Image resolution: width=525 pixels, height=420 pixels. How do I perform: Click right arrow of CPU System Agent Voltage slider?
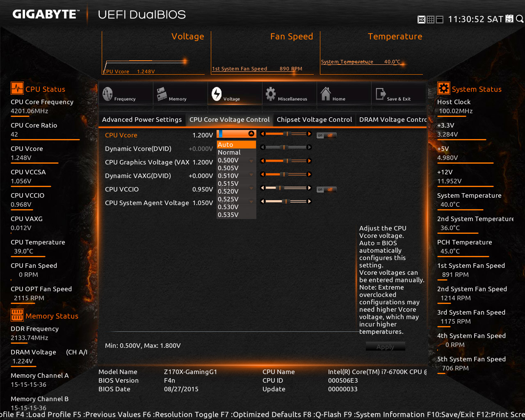pos(310,201)
